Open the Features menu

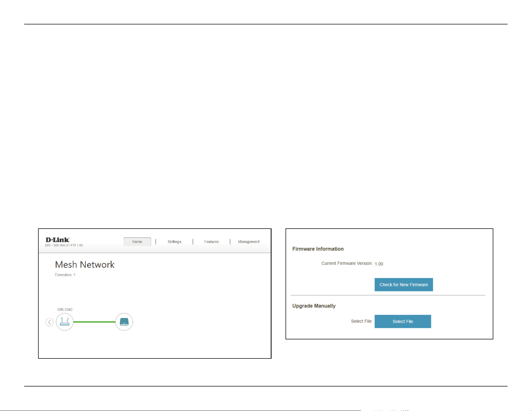coord(211,242)
